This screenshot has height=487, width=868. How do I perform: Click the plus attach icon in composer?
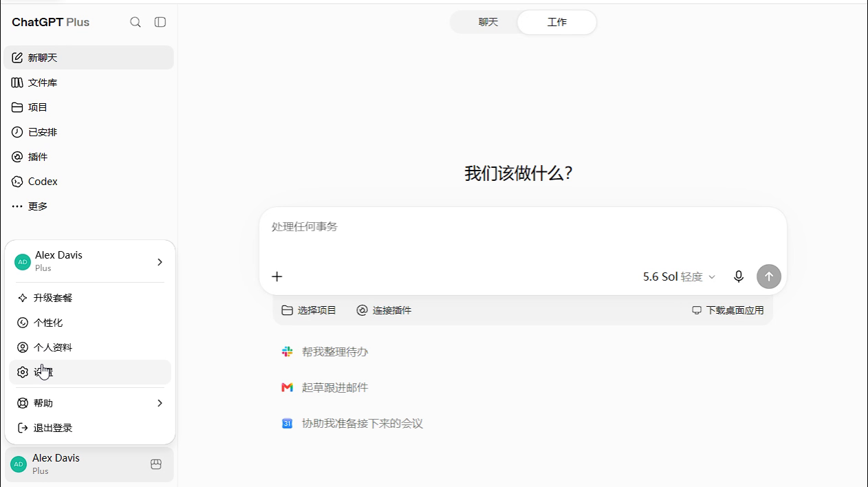click(277, 277)
